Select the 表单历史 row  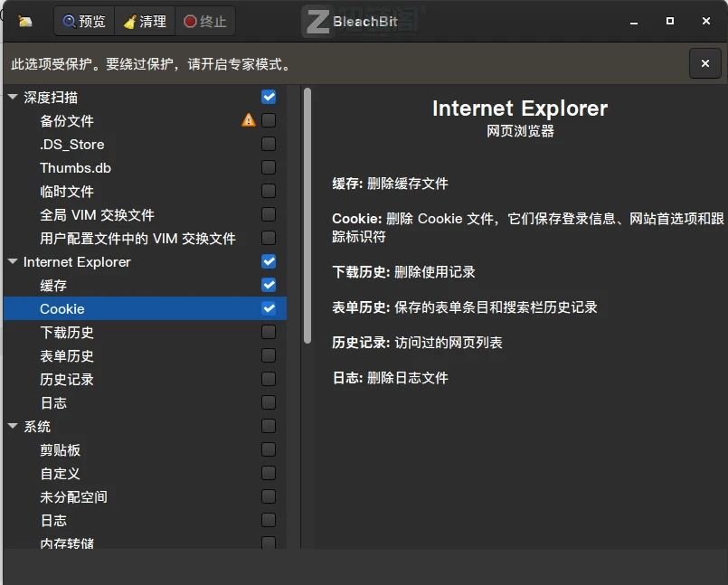[x=145, y=355]
